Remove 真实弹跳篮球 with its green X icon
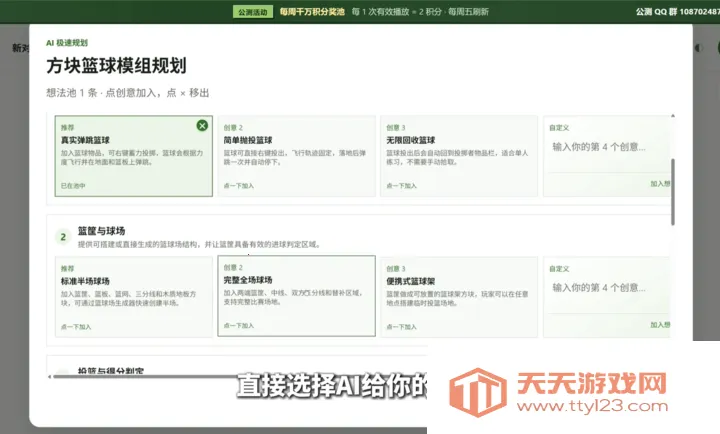This screenshot has height=434, width=720. (x=202, y=125)
